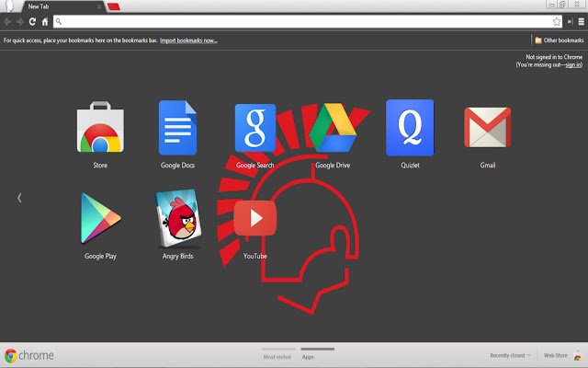Show hidden extensions overflow chevron
This screenshot has width=588, height=368.
pyautogui.click(x=570, y=22)
